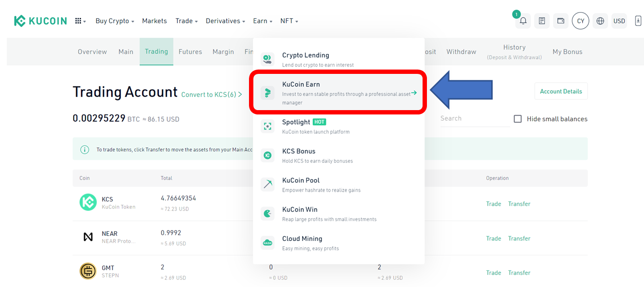The width and height of the screenshot is (644, 297).
Task: Click the app download icon
Action: [638, 21]
